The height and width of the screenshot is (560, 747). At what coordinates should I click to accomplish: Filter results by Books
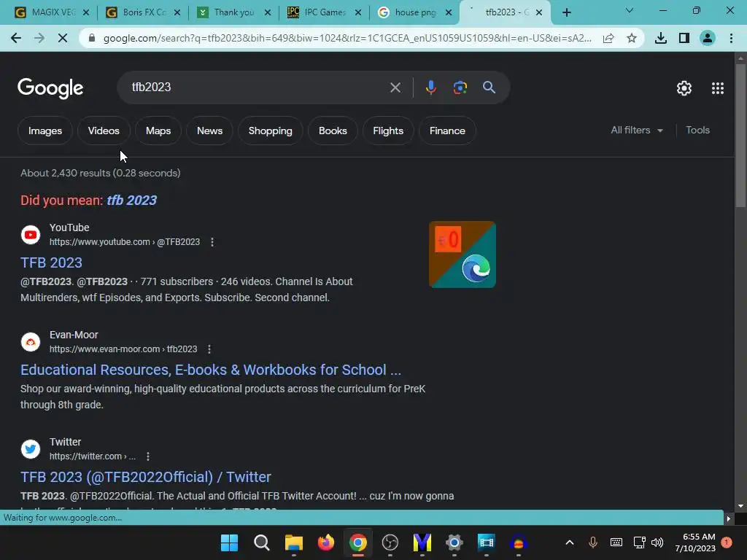coord(333,131)
